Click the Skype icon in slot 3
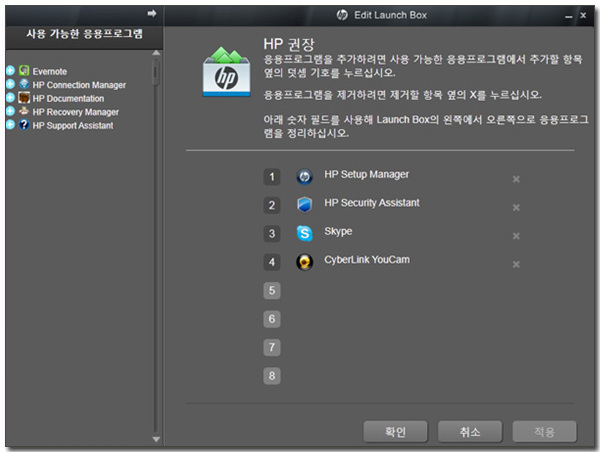Screen dimensions: 600x452 [305, 233]
